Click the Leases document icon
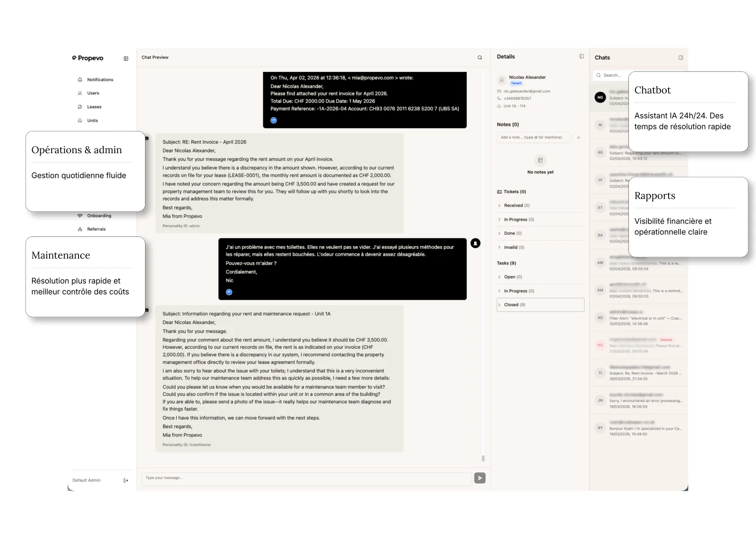 (x=80, y=107)
